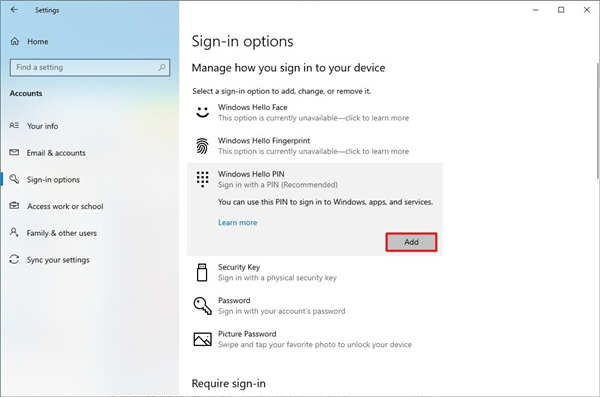The height and width of the screenshot is (397, 600).
Task: Click the magnifier icon in the search box
Action: click(162, 67)
